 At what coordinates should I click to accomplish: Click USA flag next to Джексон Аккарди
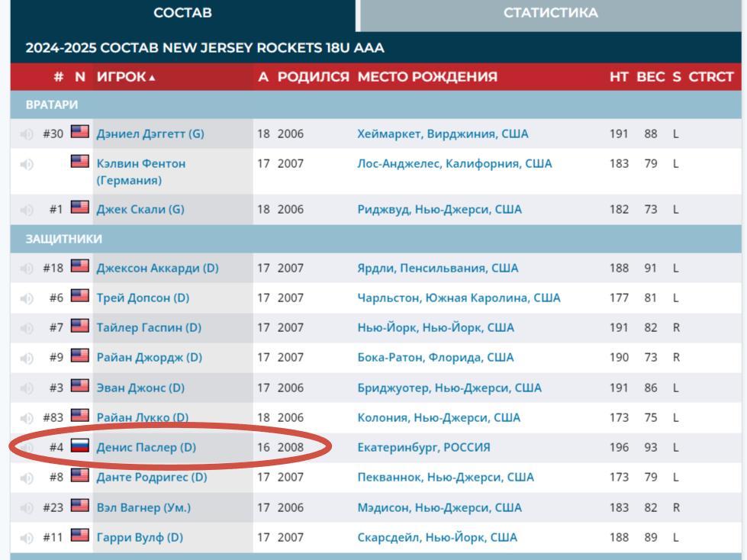[x=80, y=266]
